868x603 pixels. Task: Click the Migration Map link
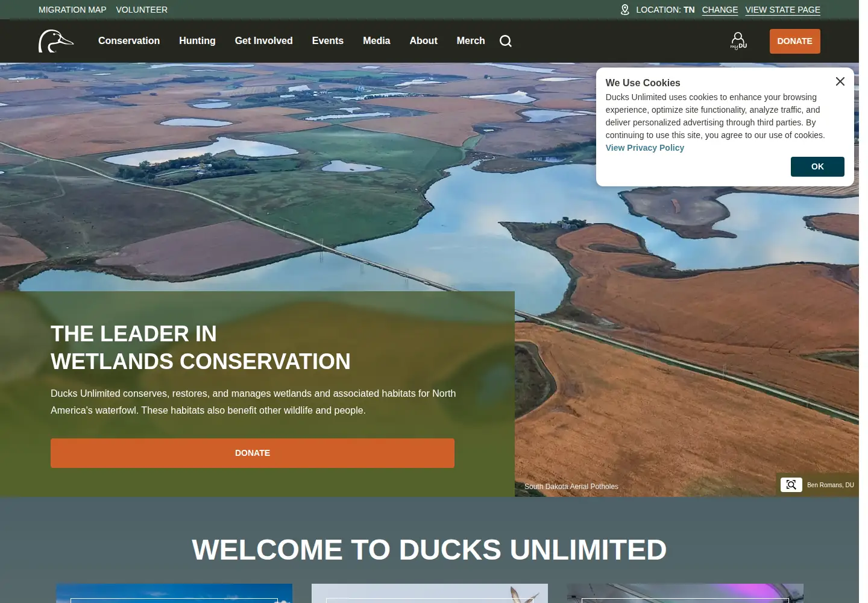pos(72,10)
